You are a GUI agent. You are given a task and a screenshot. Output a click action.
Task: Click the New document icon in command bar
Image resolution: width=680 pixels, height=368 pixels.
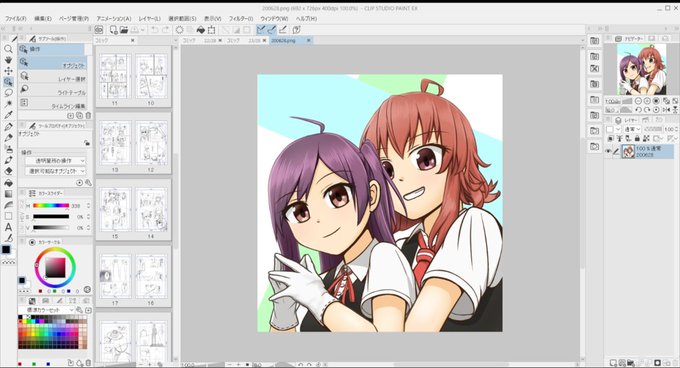point(113,29)
